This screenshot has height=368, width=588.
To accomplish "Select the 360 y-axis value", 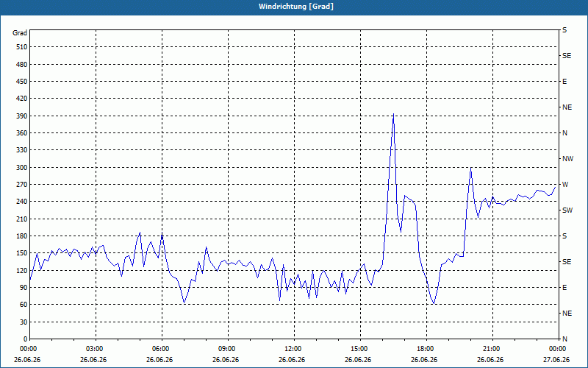I will point(22,133).
